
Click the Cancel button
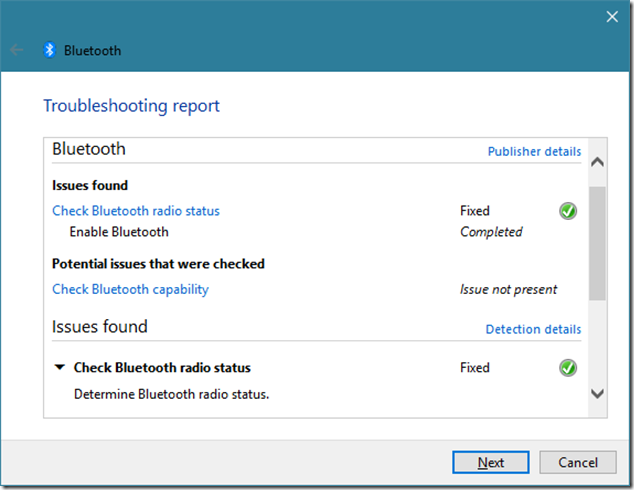point(578,462)
